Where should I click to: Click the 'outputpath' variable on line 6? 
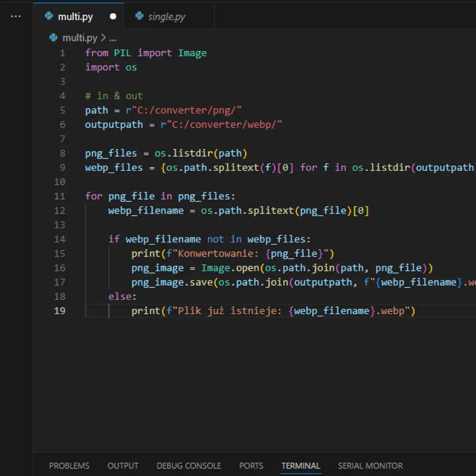(x=114, y=124)
